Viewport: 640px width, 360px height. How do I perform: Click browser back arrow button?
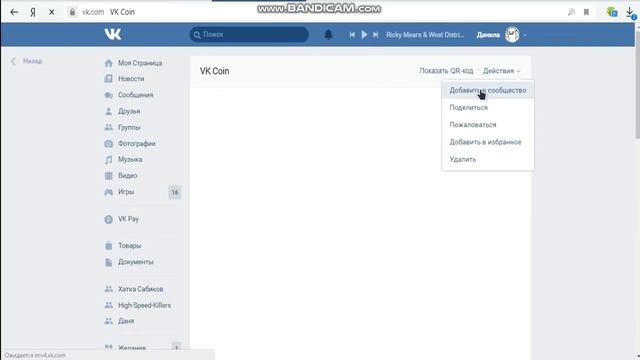coord(14,12)
